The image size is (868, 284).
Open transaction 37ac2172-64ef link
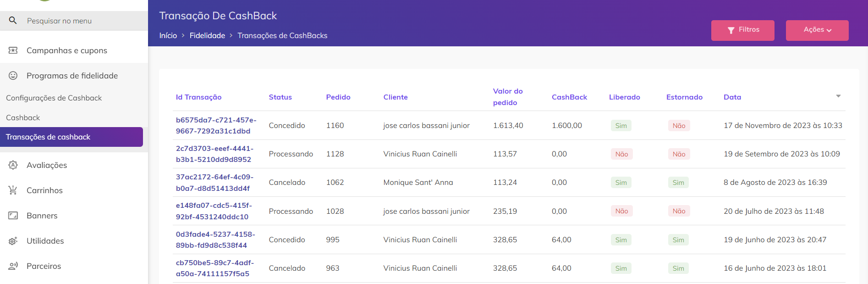click(214, 183)
